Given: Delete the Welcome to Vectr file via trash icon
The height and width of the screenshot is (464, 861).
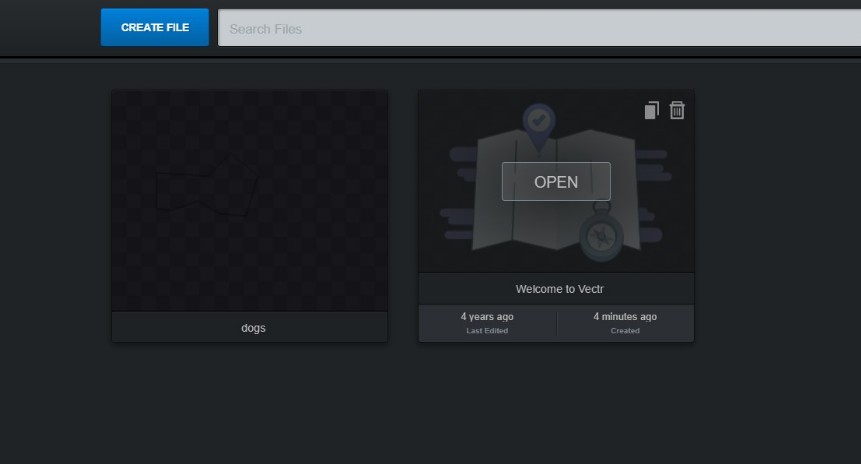Looking at the screenshot, I should pyautogui.click(x=677, y=110).
